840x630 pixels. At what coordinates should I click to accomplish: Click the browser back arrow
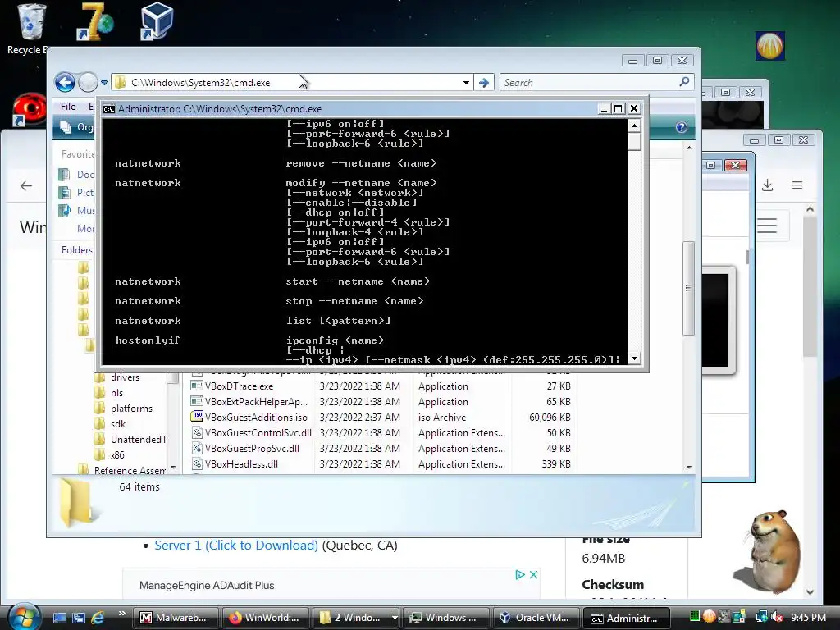tap(25, 186)
